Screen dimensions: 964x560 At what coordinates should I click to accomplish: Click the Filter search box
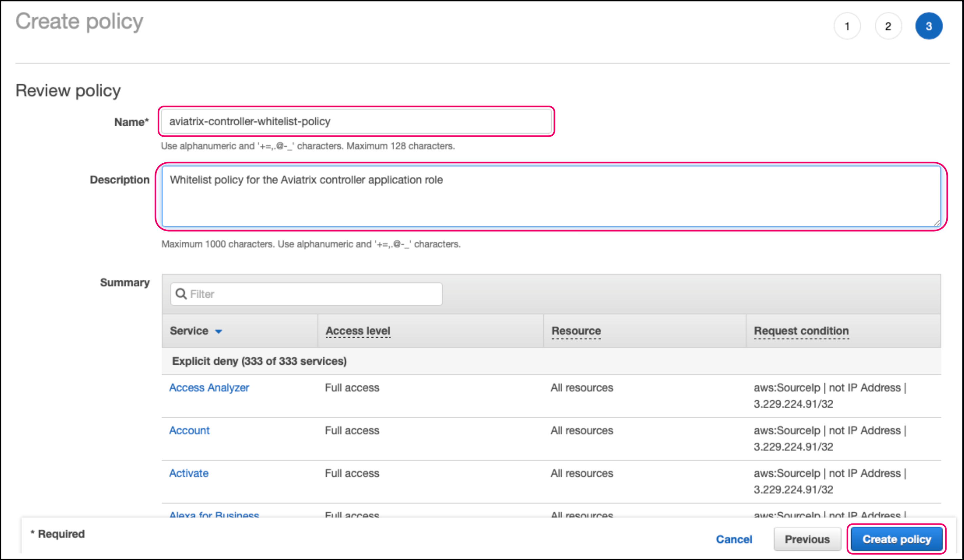point(306,293)
